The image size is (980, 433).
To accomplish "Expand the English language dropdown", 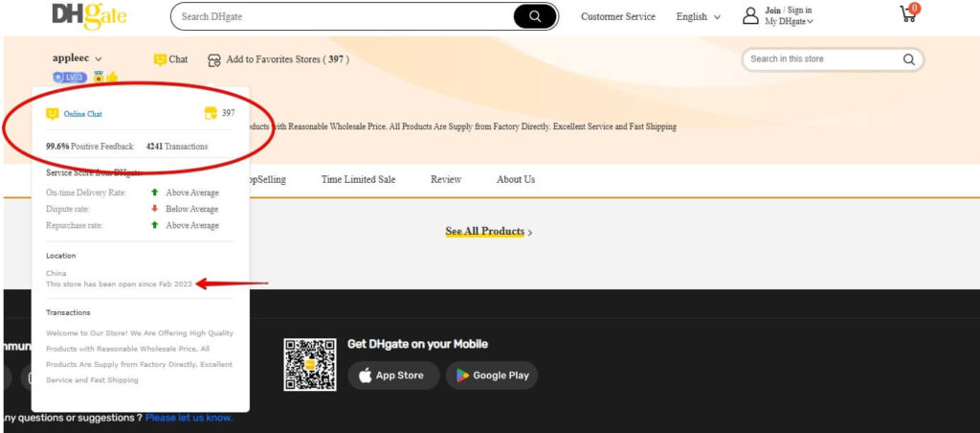I will click(x=698, y=17).
